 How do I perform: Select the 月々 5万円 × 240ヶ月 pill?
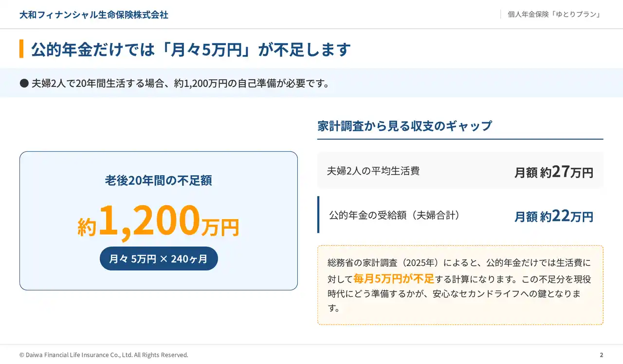pos(159,259)
